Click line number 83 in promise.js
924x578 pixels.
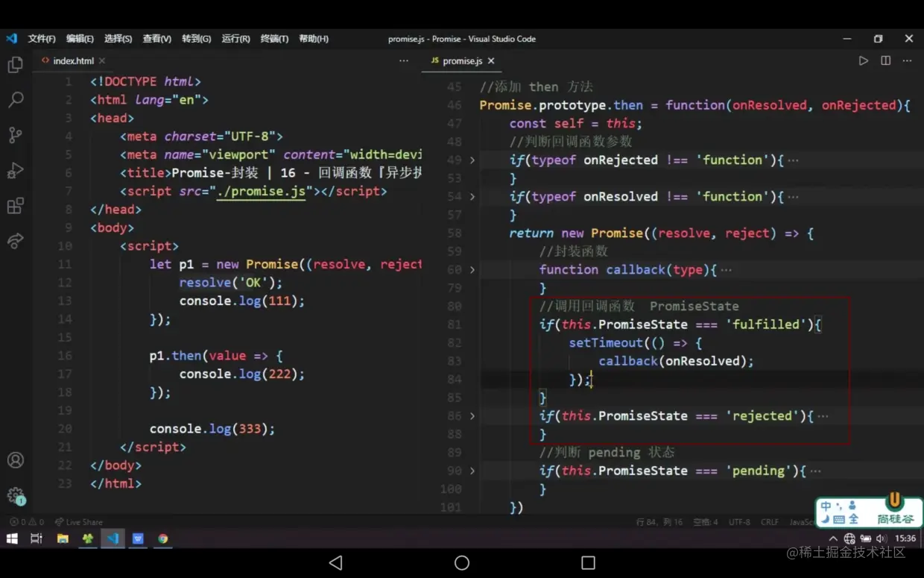click(454, 361)
